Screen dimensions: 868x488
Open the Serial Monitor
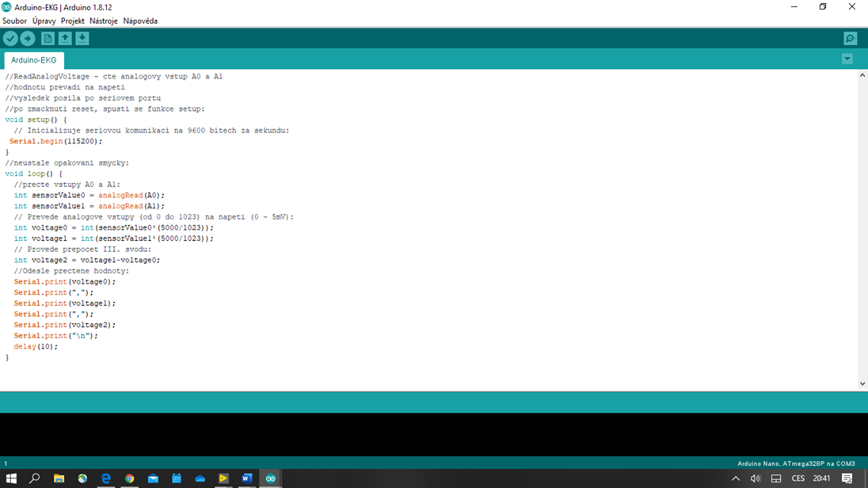point(850,38)
